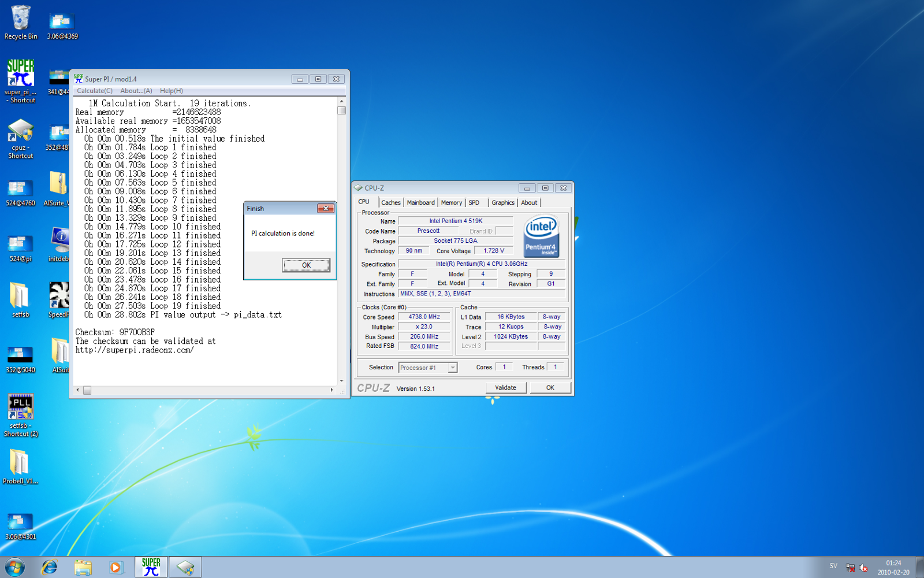Click the Show desktop button at taskbar end

[919, 567]
